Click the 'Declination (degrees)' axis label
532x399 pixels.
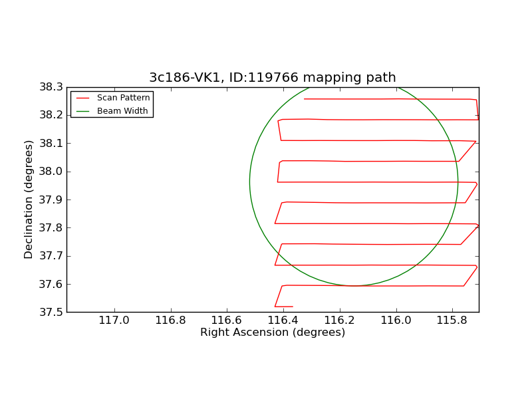pyautogui.click(x=28, y=200)
